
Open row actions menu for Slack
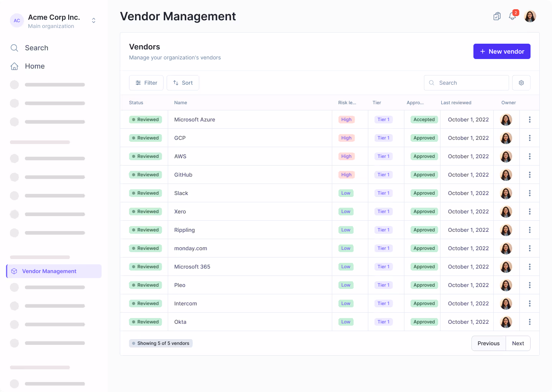point(530,193)
